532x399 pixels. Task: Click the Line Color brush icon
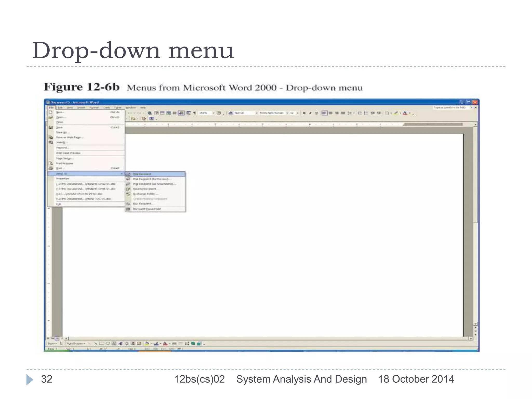tap(156, 343)
